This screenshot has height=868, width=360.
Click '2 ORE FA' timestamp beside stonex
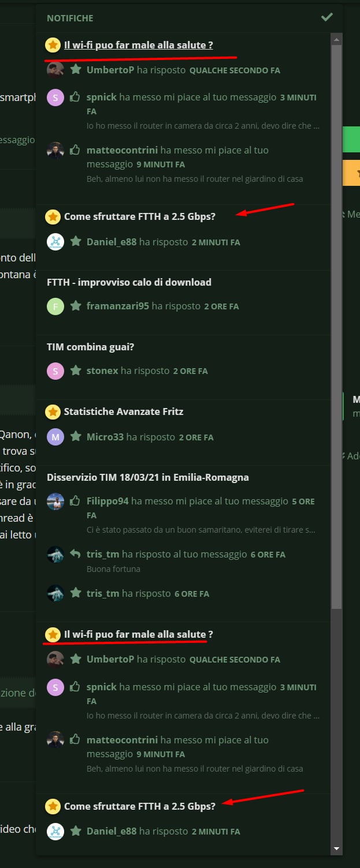coord(190,371)
